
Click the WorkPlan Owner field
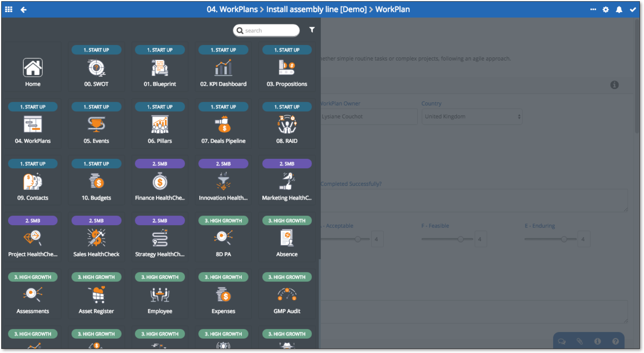click(368, 117)
